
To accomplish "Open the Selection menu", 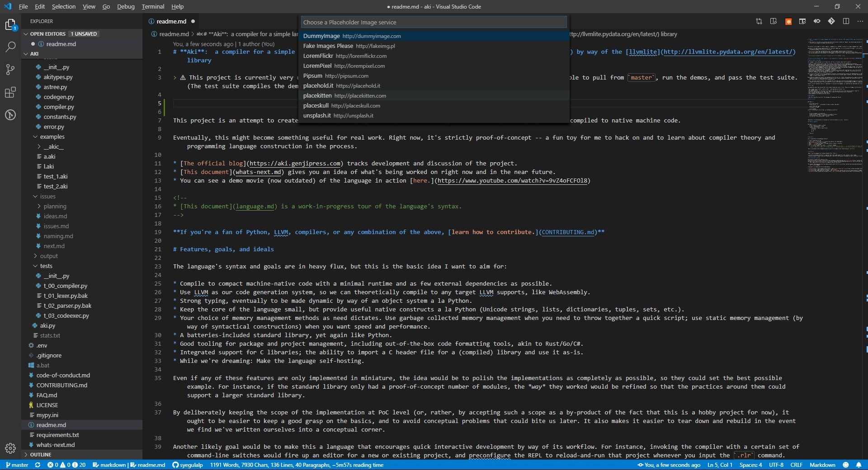I will click(x=63, y=6).
